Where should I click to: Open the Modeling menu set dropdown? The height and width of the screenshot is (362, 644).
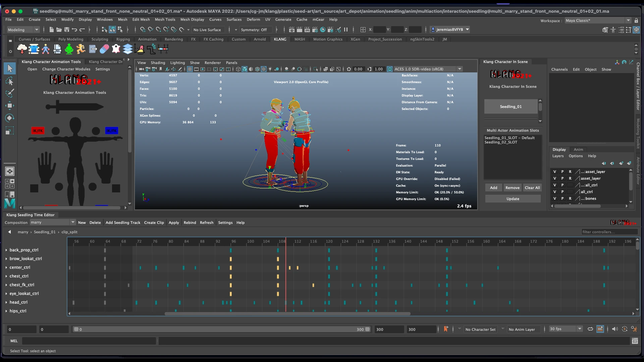tap(23, 30)
